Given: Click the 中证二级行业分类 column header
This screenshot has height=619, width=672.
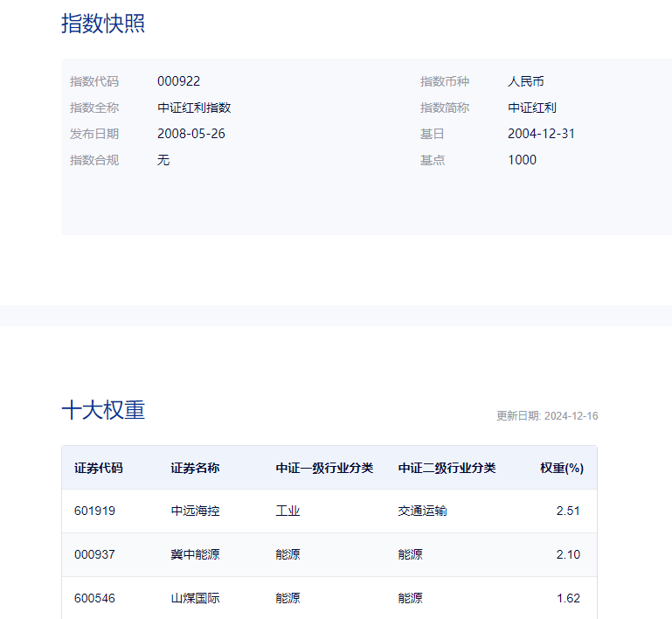Looking at the screenshot, I should 447,468.
